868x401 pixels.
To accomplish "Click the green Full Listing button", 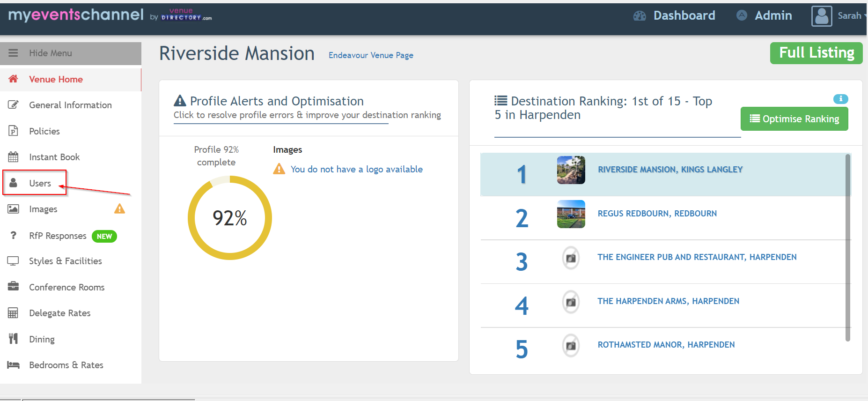I will coord(816,53).
